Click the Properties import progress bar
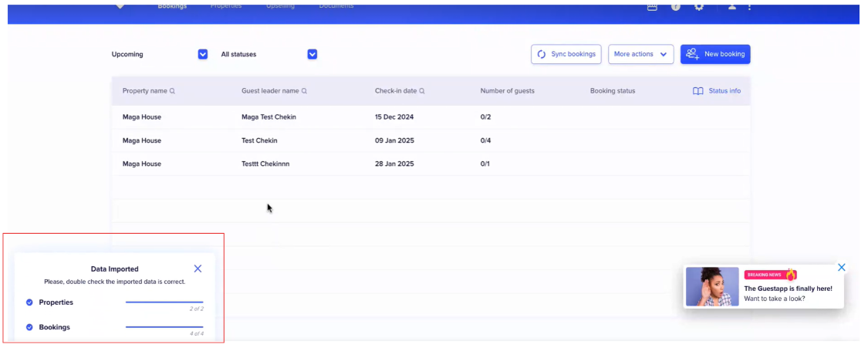The height and width of the screenshot is (348, 868). click(x=164, y=302)
